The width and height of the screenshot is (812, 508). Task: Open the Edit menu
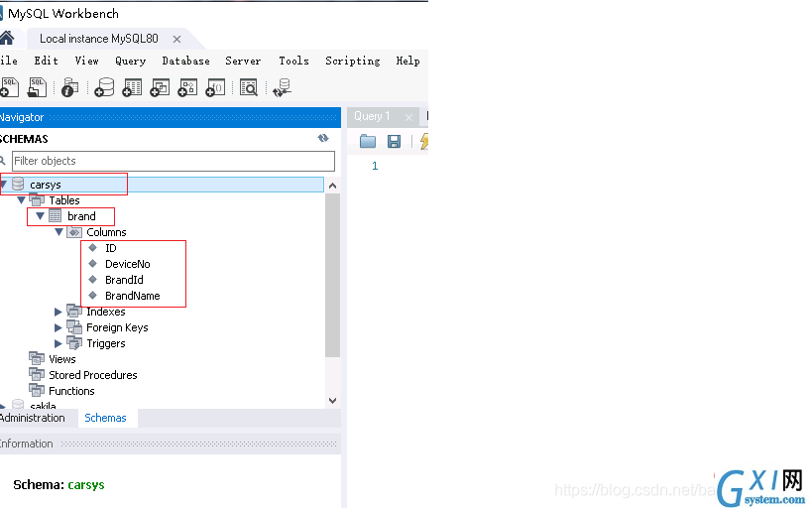[x=46, y=61]
